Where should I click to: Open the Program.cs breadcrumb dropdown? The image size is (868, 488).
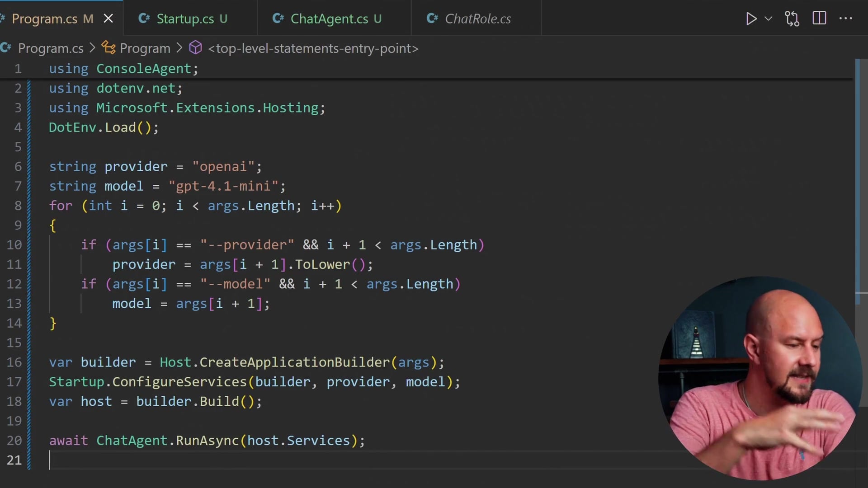(50, 48)
